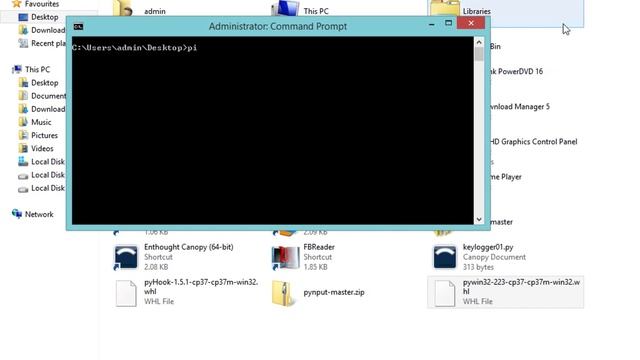Select Recent places label in sidebar
640x360 pixels.
tap(48, 43)
